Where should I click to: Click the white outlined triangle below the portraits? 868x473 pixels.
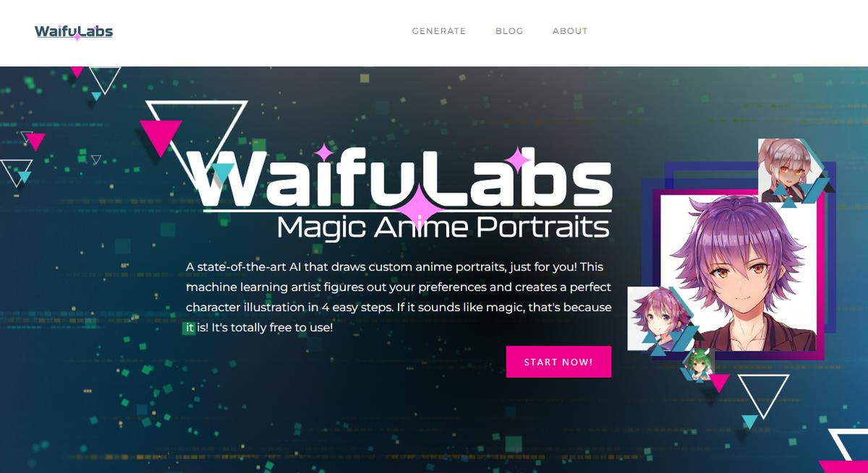click(x=764, y=398)
